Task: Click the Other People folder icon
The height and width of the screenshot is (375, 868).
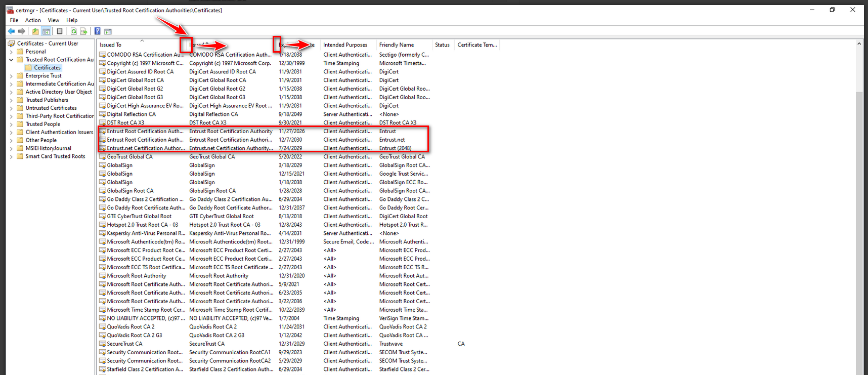Action: pos(20,140)
